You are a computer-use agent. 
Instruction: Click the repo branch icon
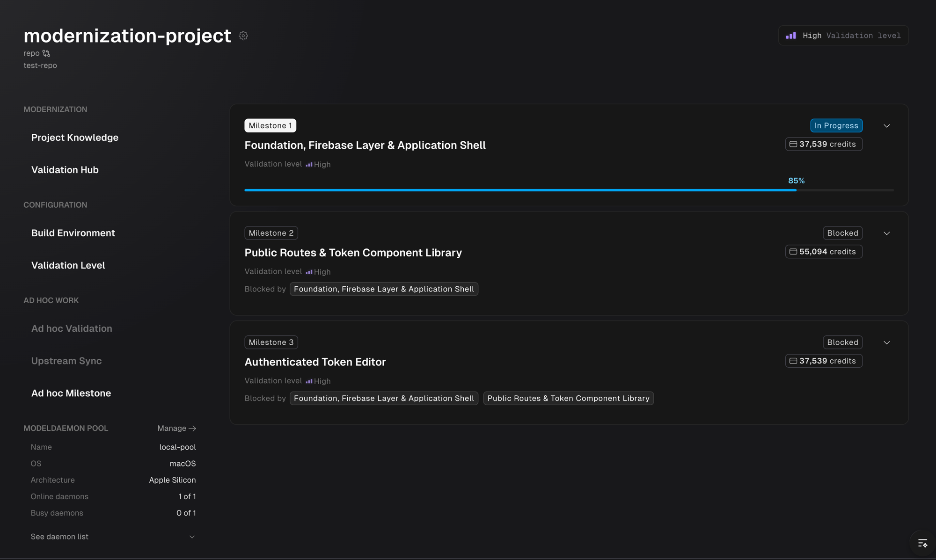[46, 53]
